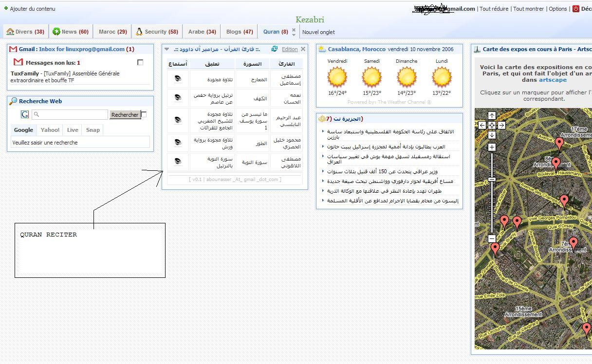Screen dimensions: 592x364
Task: Click the listen icon in the سورة يوسف row
Action: (178, 120)
